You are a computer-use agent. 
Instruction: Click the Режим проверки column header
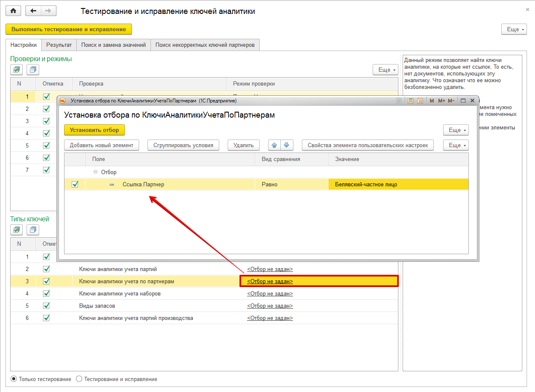click(x=312, y=83)
